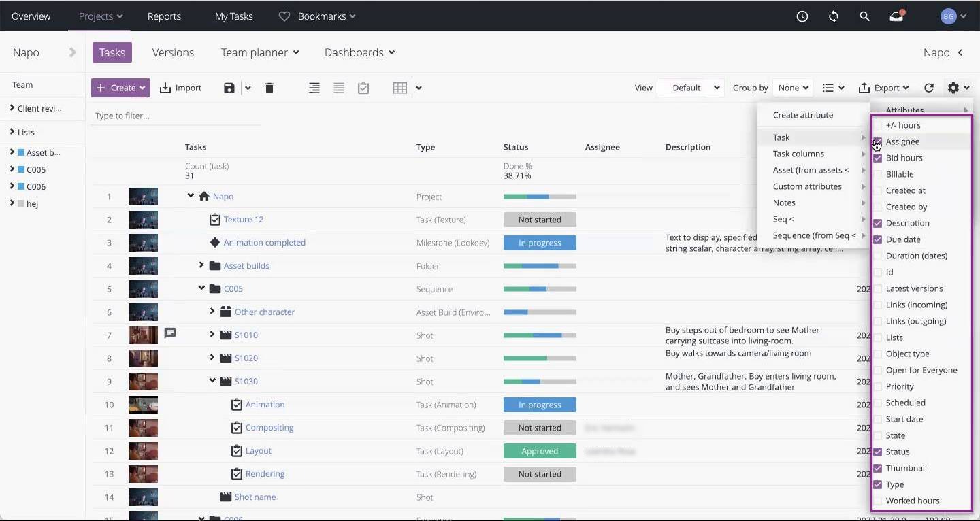This screenshot has height=521, width=980.
Task: Select Create attribute menu item
Action: [803, 115]
